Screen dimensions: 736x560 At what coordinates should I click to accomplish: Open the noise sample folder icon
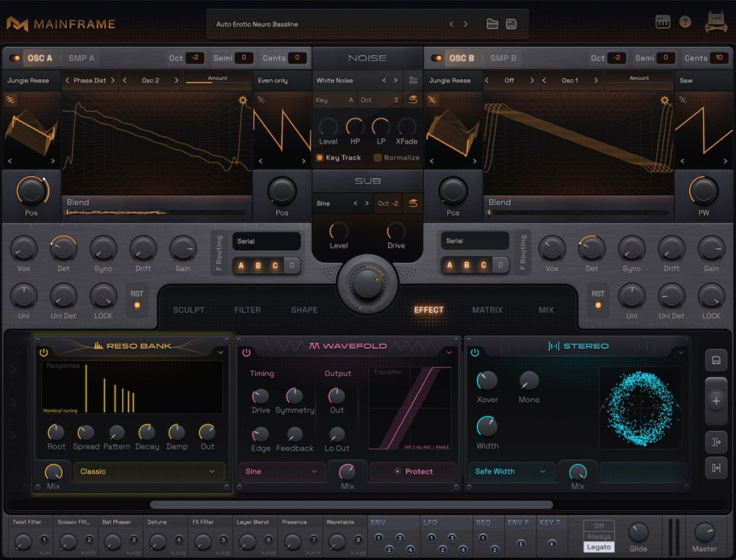tap(413, 81)
